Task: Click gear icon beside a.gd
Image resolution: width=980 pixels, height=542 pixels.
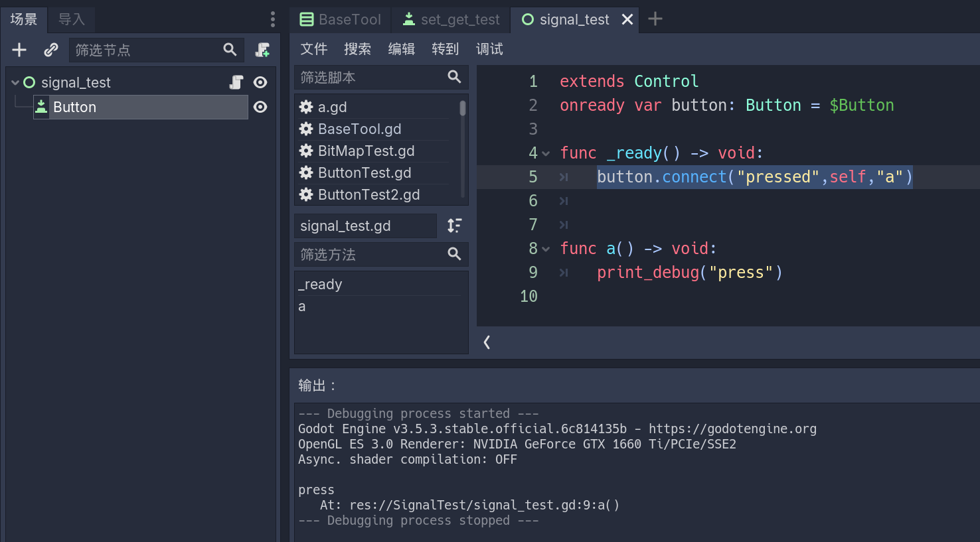Action: click(306, 107)
